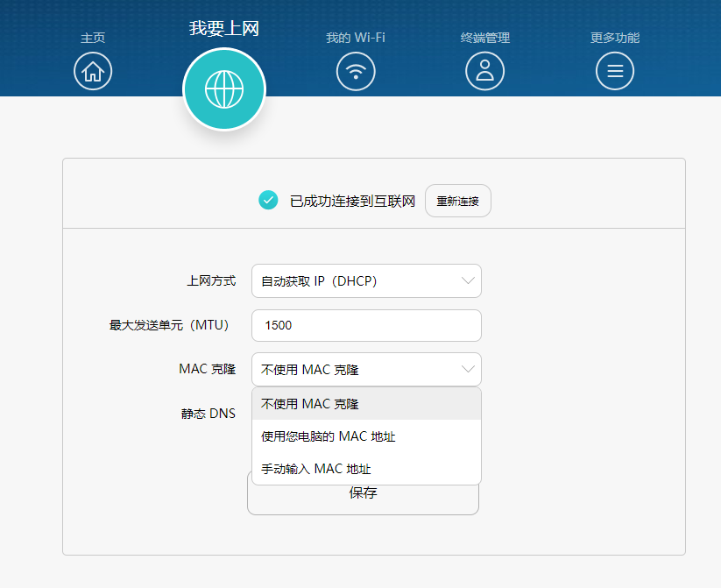Choose 使用您电脑的 MAC 地址 from the list
This screenshot has width=721, height=588.
pos(366,436)
